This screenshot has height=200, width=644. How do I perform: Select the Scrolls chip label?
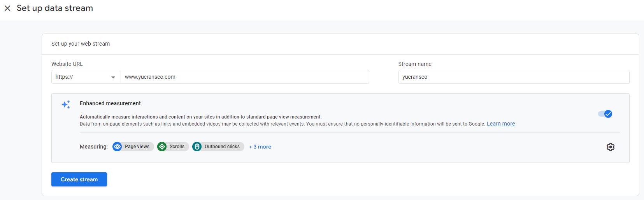[x=177, y=147]
